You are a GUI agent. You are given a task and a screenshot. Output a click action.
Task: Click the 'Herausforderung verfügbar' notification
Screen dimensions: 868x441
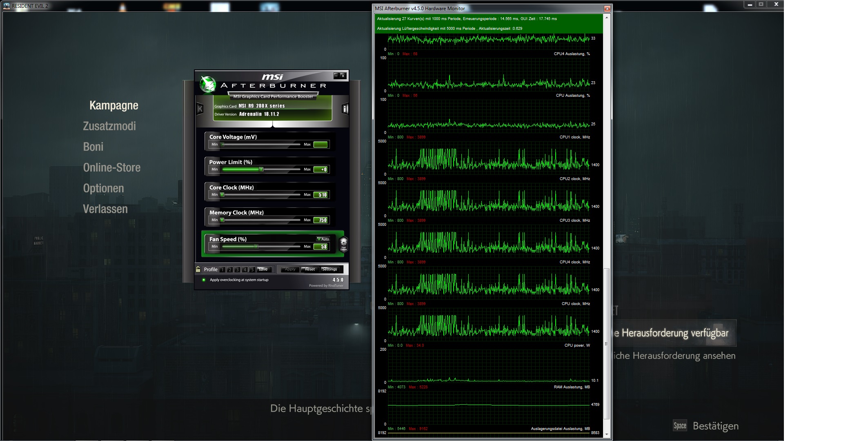click(x=674, y=333)
